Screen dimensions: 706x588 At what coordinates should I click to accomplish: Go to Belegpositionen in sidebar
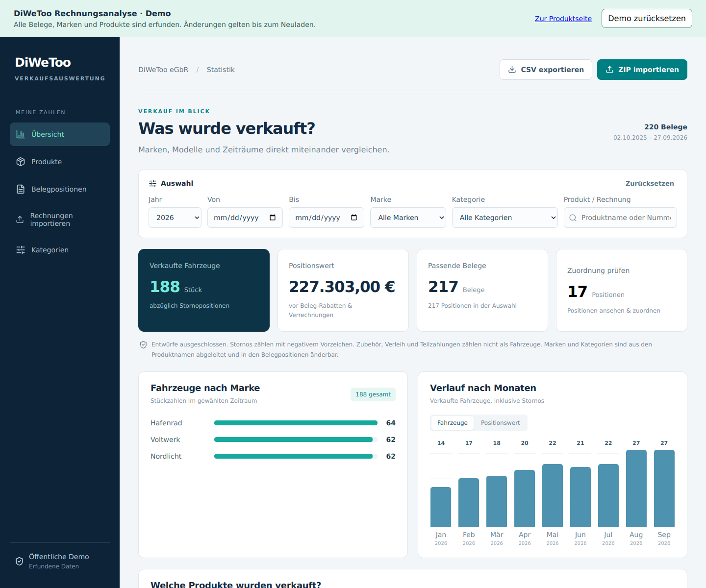coord(60,189)
